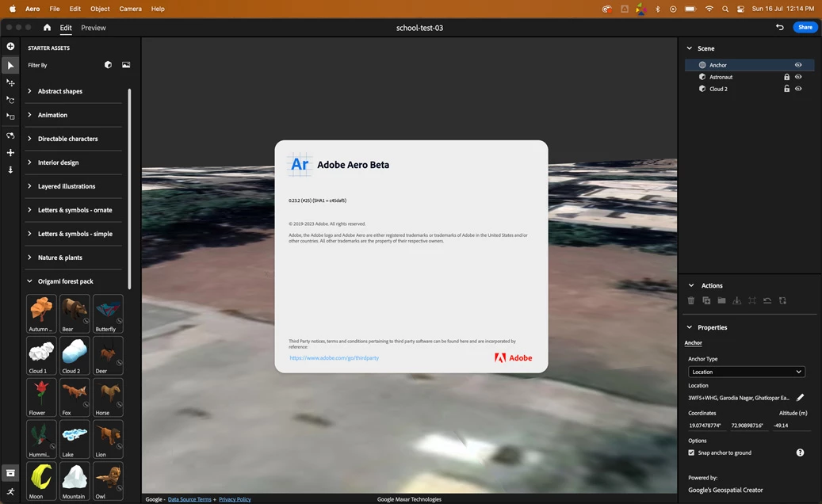Open the Object menu
Screen dimensions: 822x504
100,9
